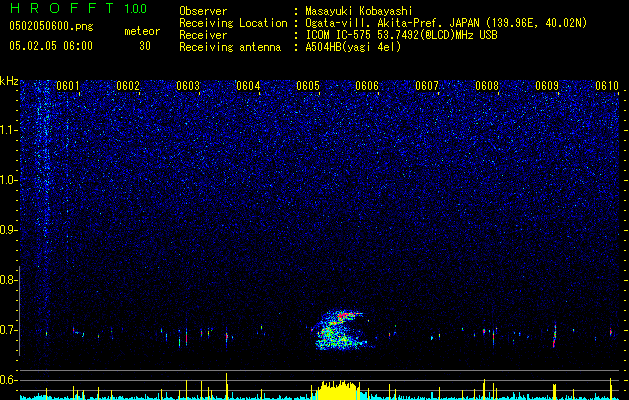Click the Receiver field label
The height and width of the screenshot is (400, 629).
(x=203, y=35)
